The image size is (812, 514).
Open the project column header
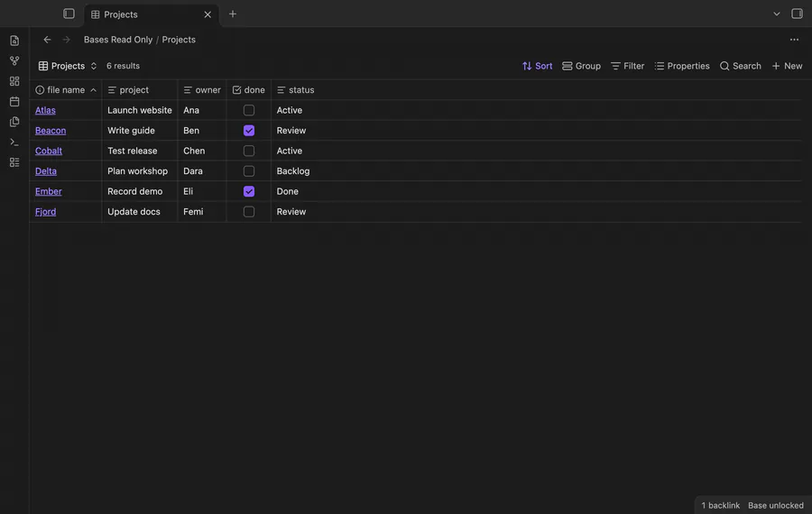coord(140,89)
